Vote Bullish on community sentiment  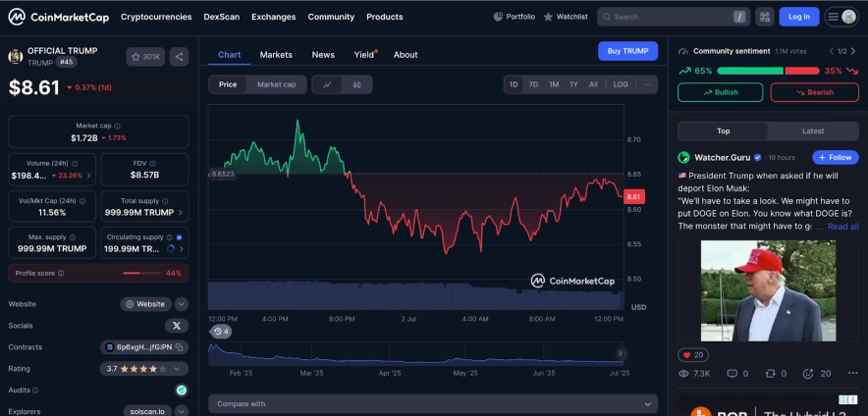721,92
